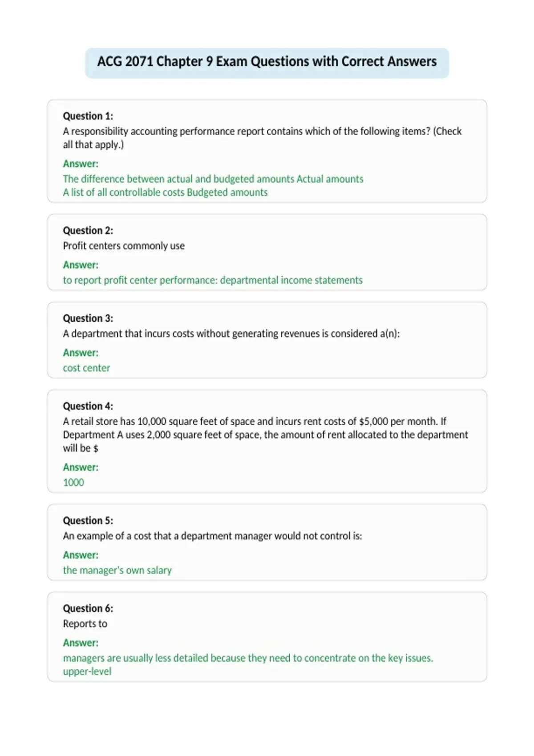Select the 'cost center' answer
534x756 pixels.
click(86, 368)
